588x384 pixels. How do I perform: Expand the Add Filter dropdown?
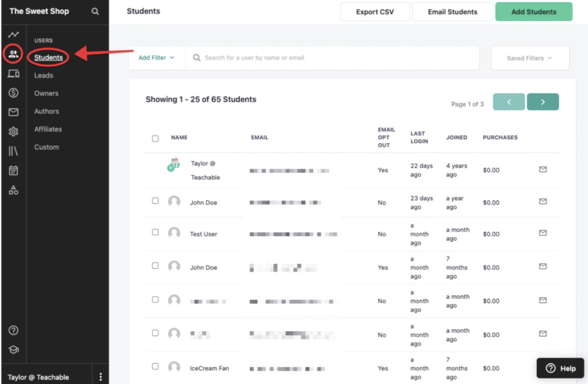point(156,58)
